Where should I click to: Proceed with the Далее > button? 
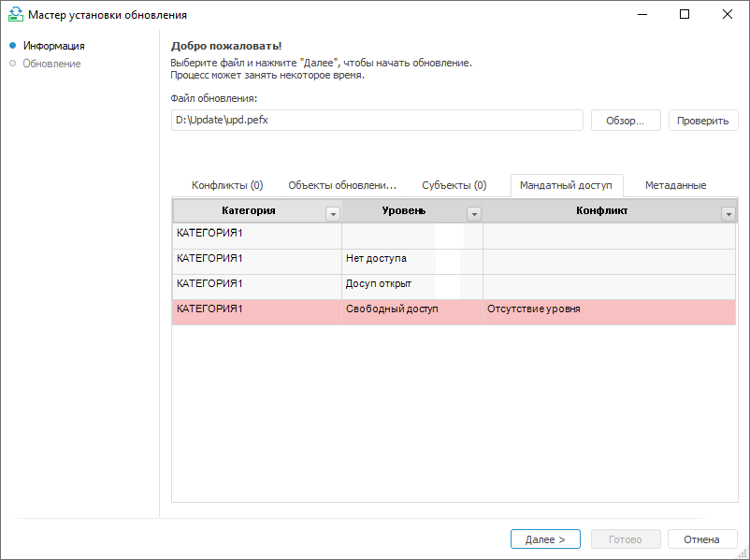[545, 539]
